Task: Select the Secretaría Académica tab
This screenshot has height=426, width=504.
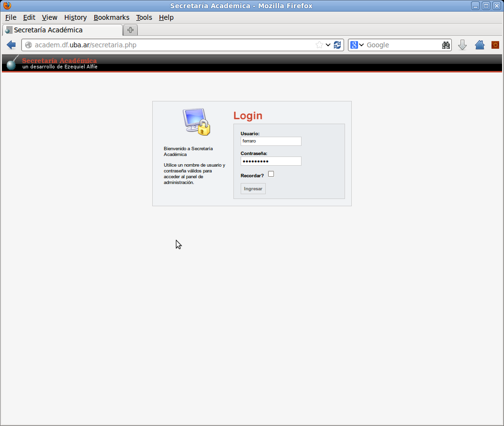Action: 63,30
